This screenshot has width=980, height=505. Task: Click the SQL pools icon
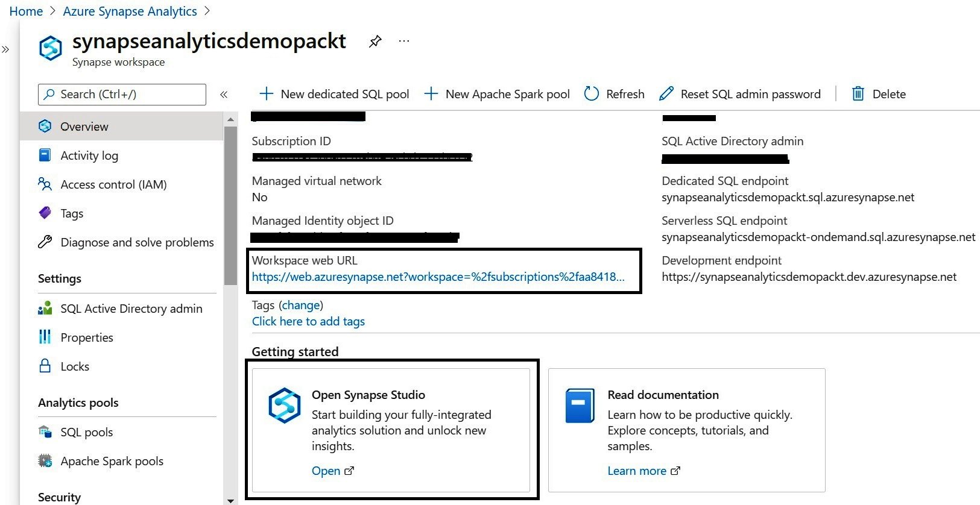[45, 431]
